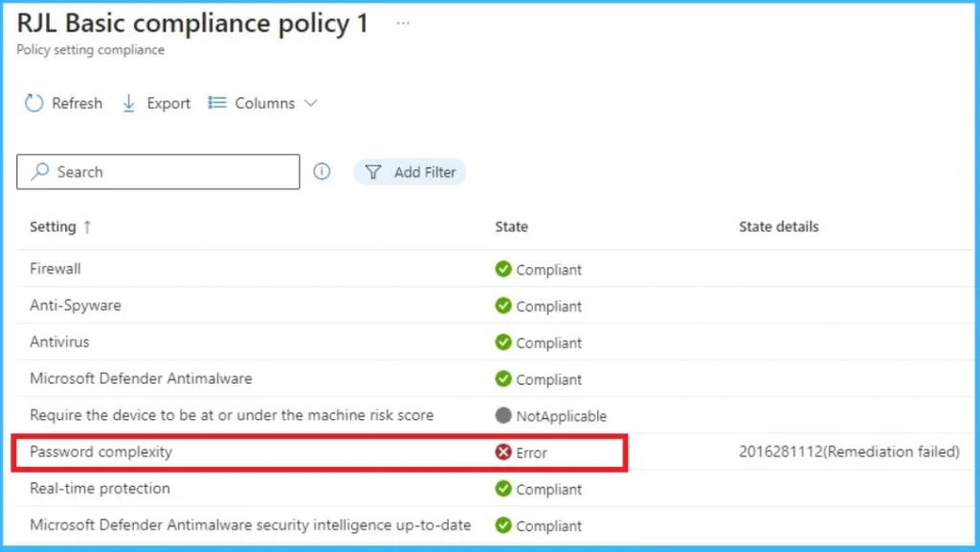This screenshot has height=552, width=980.
Task: Select the Password complexity row
Action: [287, 453]
